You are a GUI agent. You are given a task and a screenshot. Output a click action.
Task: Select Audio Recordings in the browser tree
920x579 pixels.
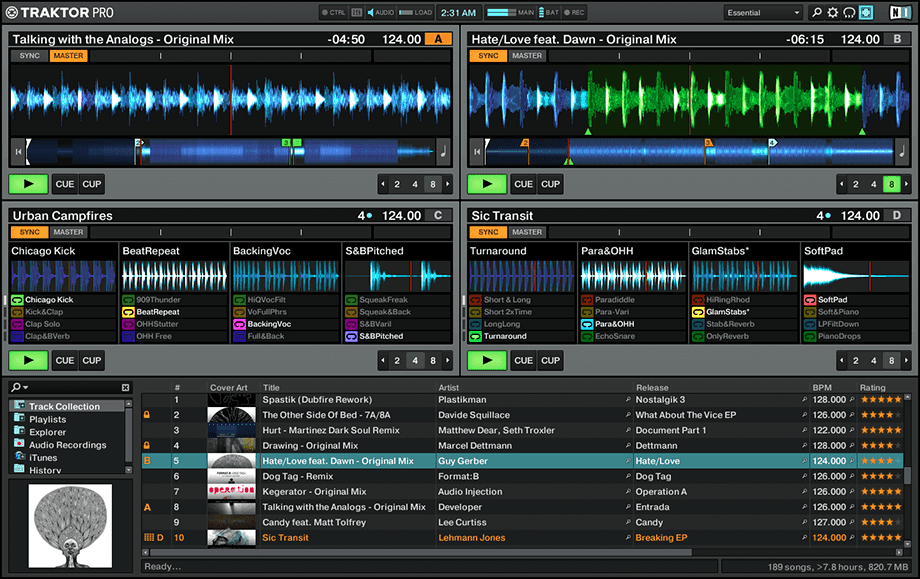click(x=67, y=445)
